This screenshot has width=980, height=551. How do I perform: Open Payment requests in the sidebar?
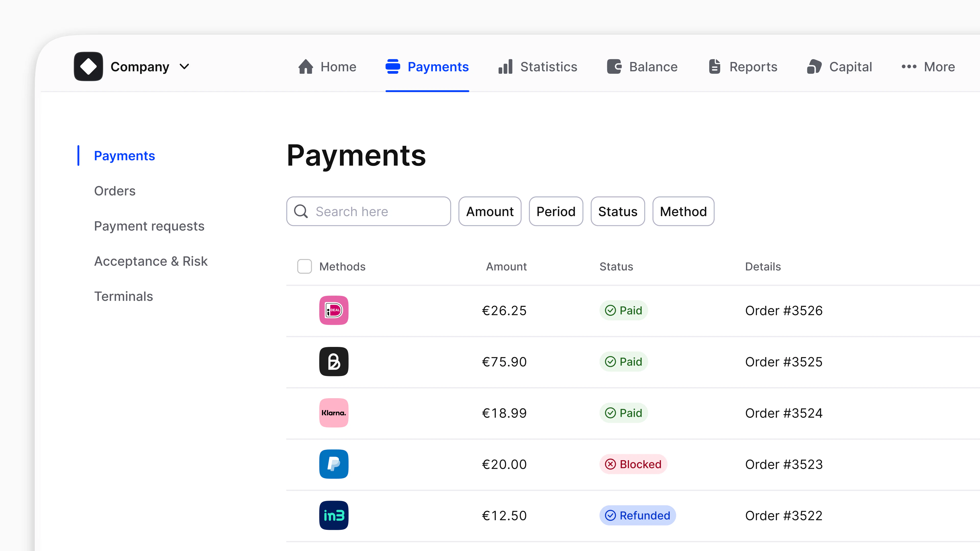(x=149, y=226)
